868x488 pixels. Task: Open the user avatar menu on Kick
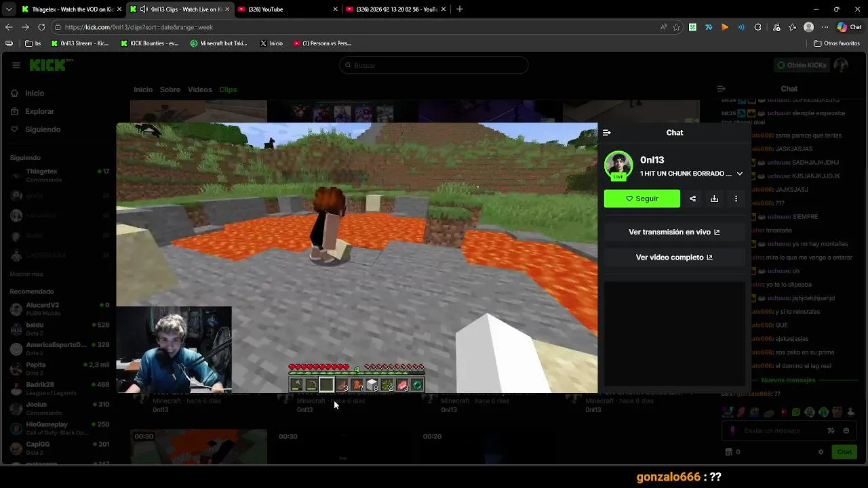(841, 65)
